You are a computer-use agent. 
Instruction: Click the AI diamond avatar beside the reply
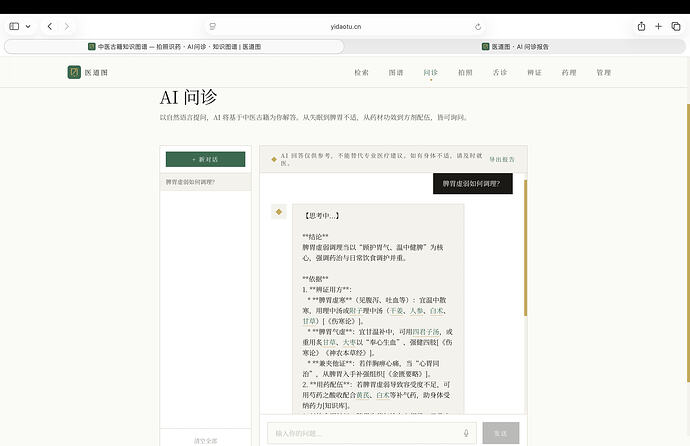(x=279, y=212)
